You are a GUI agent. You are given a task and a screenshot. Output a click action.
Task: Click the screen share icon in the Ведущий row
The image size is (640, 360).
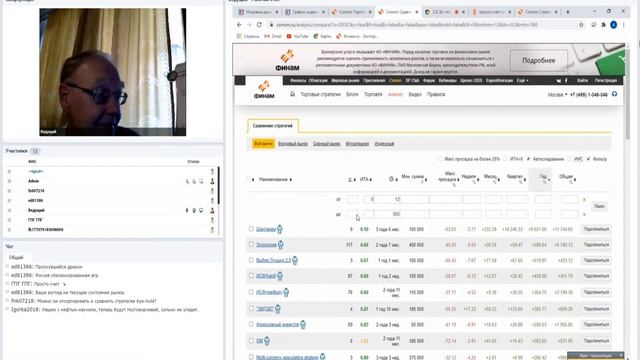pyautogui.click(x=201, y=210)
